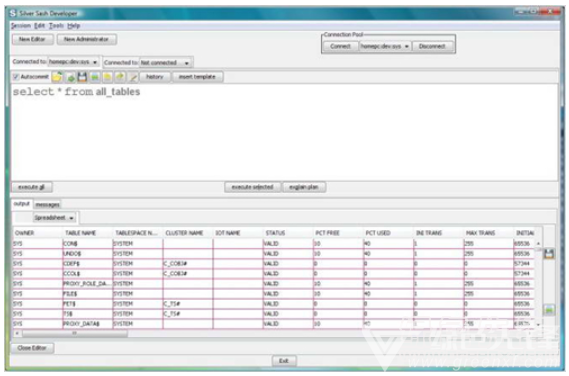The height and width of the screenshot is (376, 569).
Task: Click the results vertical scrollbar down arrow
Action: click(538, 324)
